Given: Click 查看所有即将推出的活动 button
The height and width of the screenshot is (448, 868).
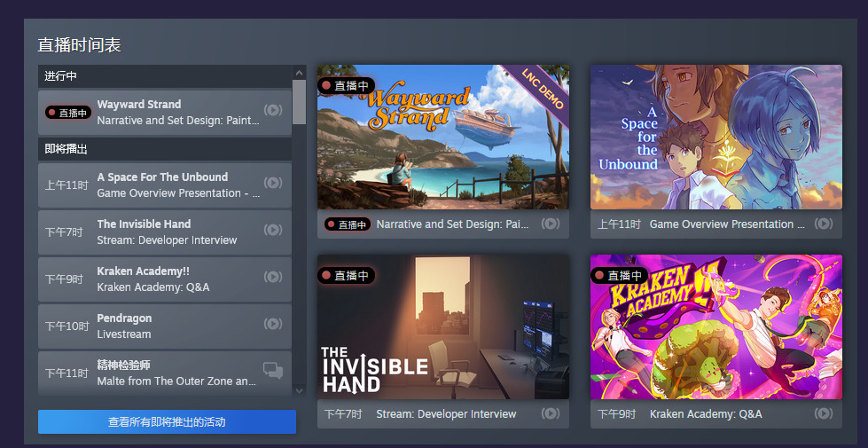Looking at the screenshot, I should [x=168, y=422].
